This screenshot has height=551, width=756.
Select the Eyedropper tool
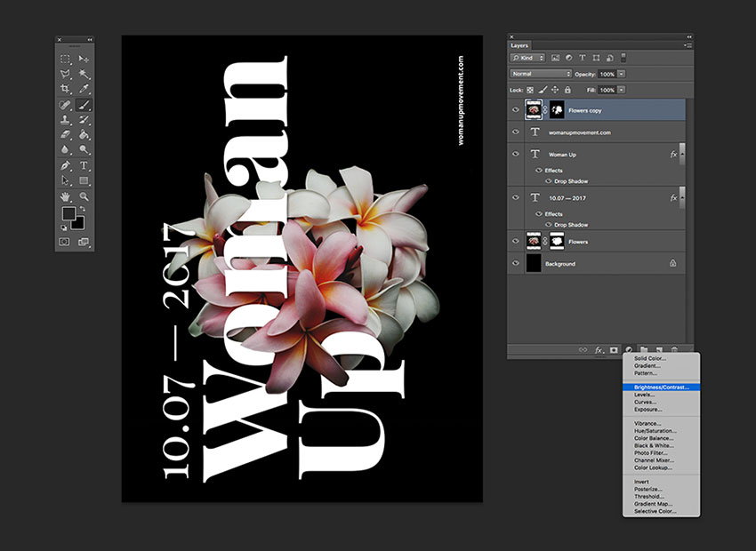[x=84, y=89]
